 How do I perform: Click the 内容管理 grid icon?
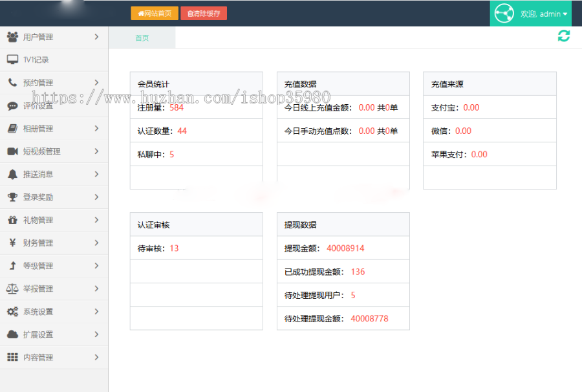pos(13,357)
